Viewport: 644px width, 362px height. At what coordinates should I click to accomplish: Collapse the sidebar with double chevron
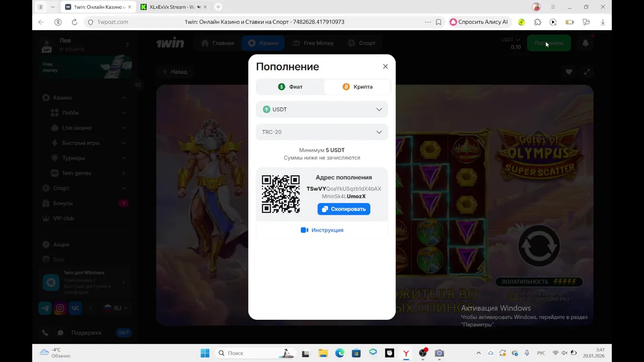pos(138,85)
